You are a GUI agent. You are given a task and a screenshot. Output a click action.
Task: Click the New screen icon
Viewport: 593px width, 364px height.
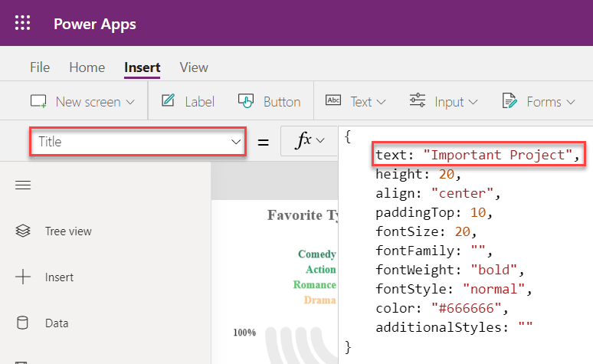(38, 101)
